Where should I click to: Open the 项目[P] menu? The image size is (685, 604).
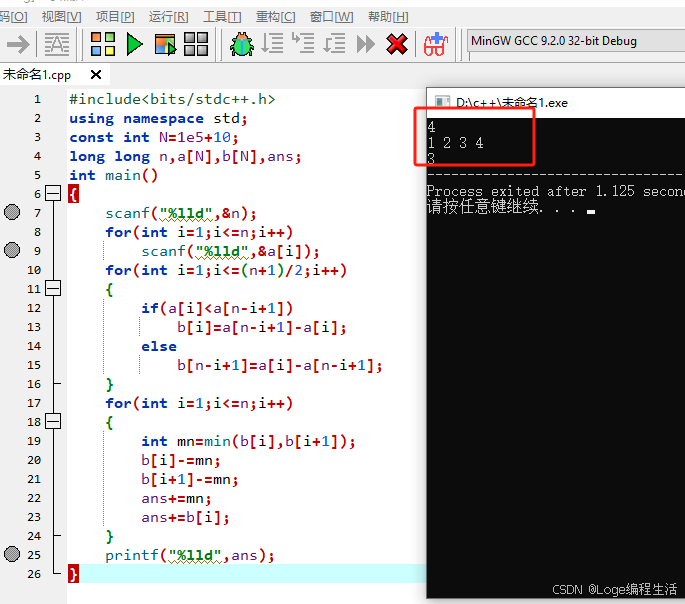click(115, 17)
